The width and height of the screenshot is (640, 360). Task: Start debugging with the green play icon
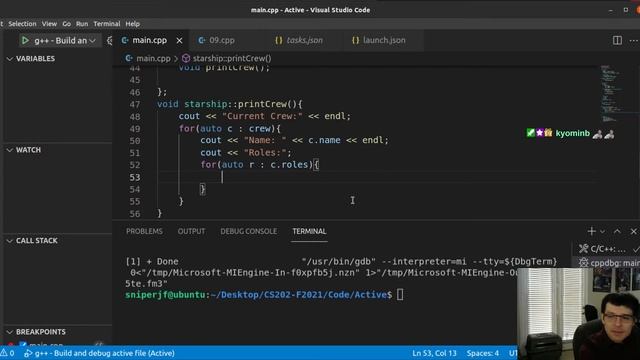pos(25,40)
